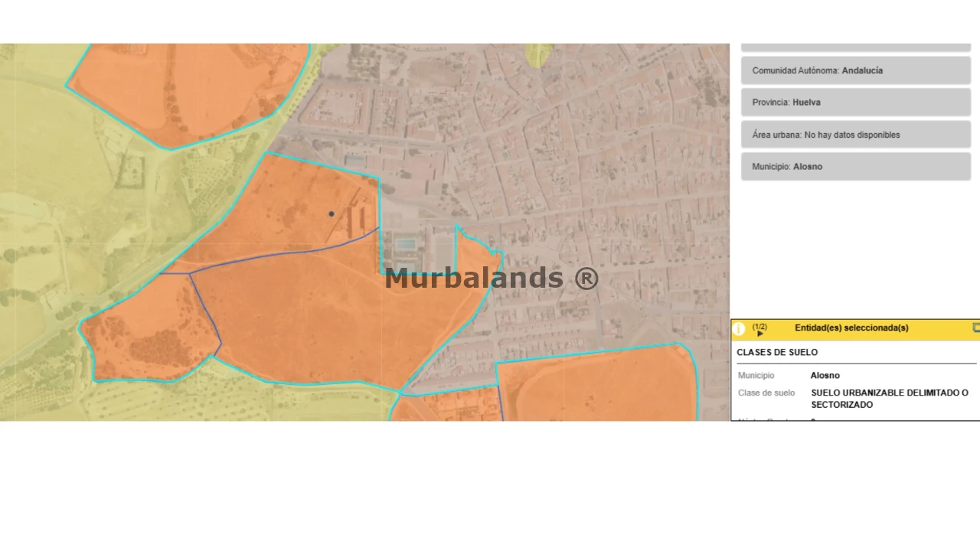Click the swimming pool on the map
This screenshot has height=551, width=980.
[406, 244]
